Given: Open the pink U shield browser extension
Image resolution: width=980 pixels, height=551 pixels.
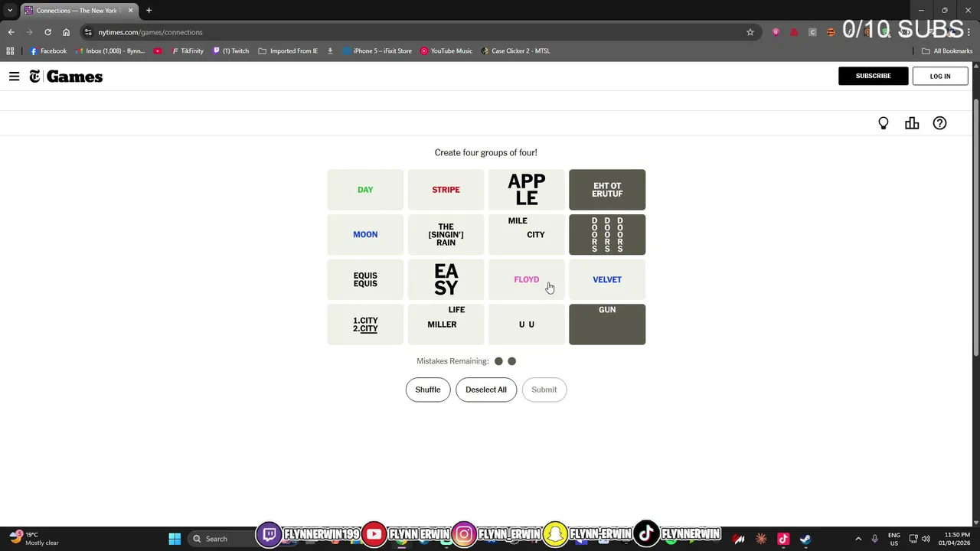Looking at the screenshot, I should (776, 32).
